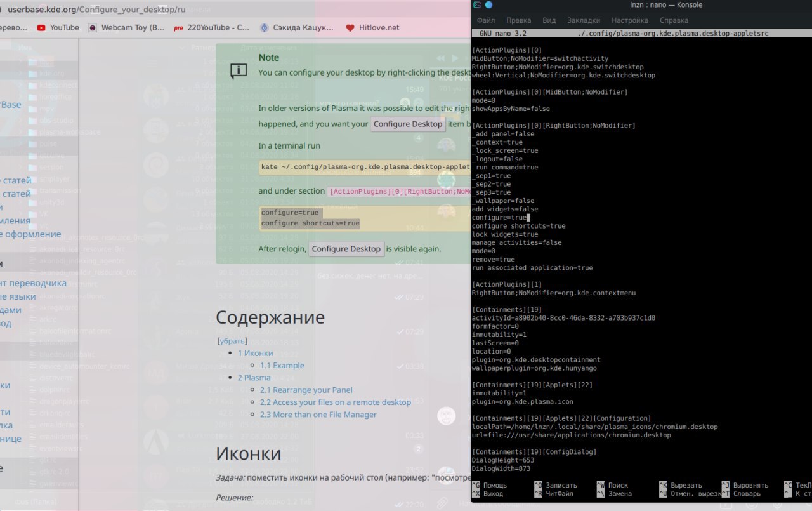The width and height of the screenshot is (812, 511).
Task: Follow the '1 Иконки' contents link
Action: (x=256, y=353)
